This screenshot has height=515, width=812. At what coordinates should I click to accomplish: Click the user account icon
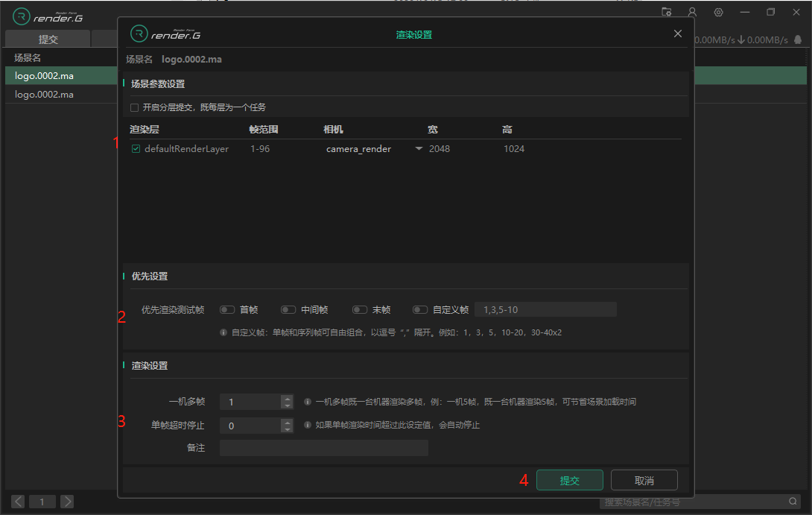[x=692, y=12]
